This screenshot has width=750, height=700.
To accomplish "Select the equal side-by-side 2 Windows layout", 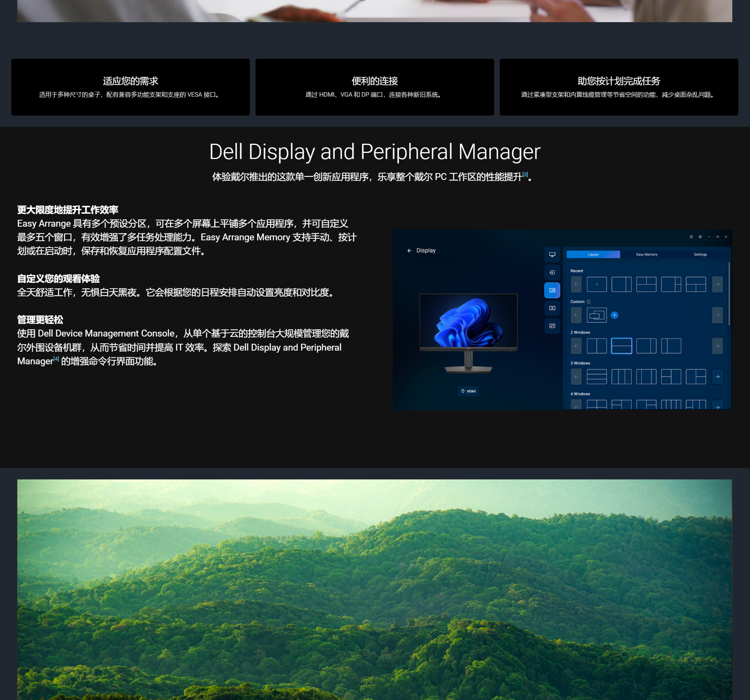I will (597, 346).
